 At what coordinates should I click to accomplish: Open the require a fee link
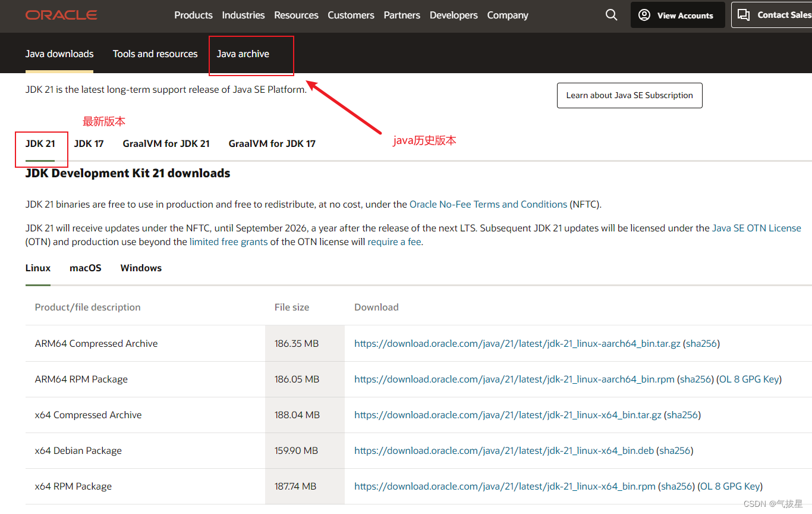coord(394,242)
